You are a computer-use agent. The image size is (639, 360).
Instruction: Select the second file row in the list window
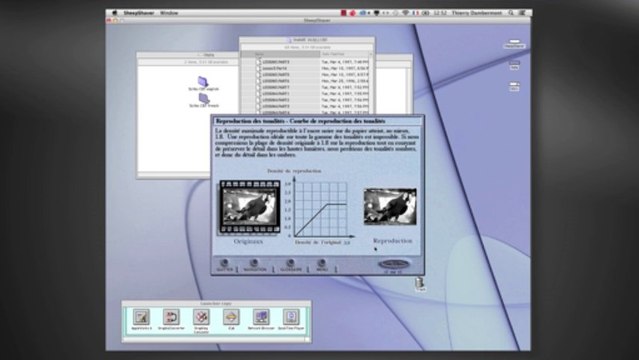coord(306,68)
